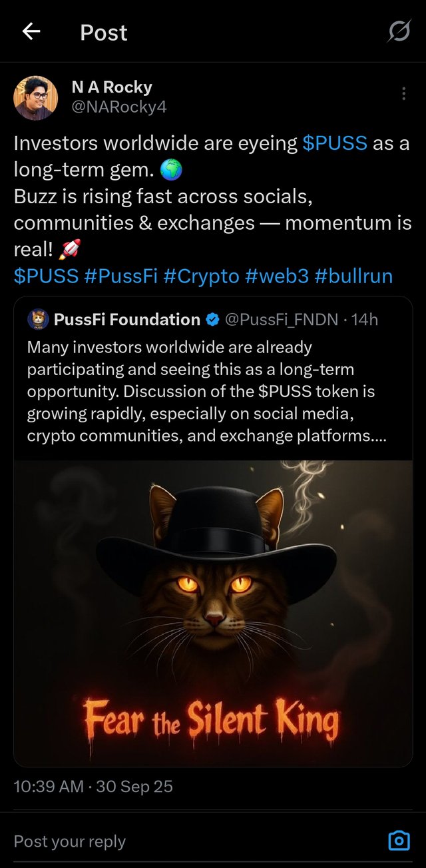Screen dimensions: 426x868
Task: Open the #Crypto hashtag
Action: (200, 276)
